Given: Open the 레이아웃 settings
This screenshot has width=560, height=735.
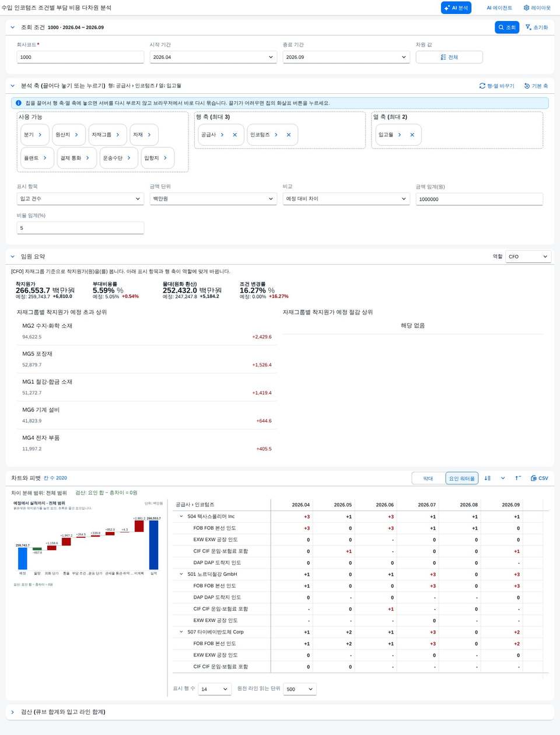Looking at the screenshot, I should tap(537, 8).
